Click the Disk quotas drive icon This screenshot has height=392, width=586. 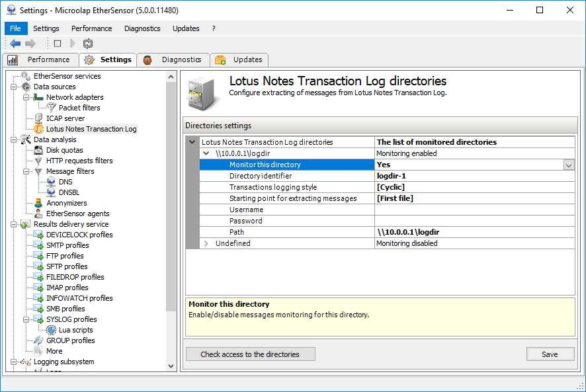click(x=38, y=150)
